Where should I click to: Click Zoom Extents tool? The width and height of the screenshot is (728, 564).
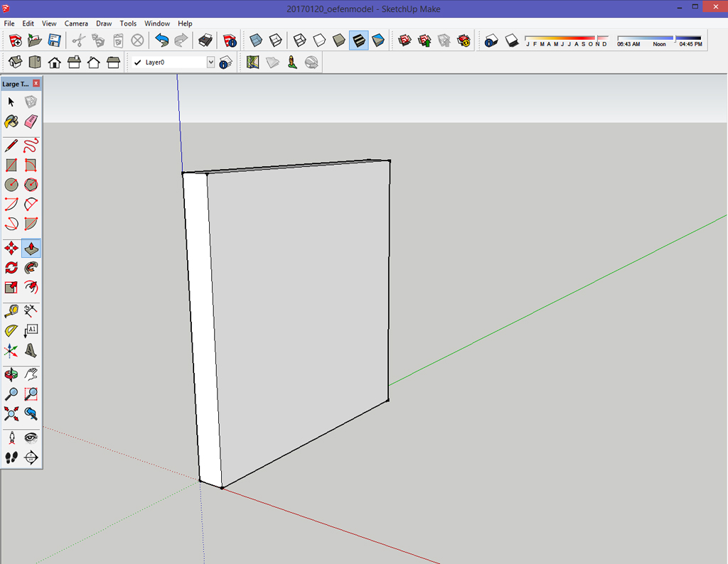point(11,413)
